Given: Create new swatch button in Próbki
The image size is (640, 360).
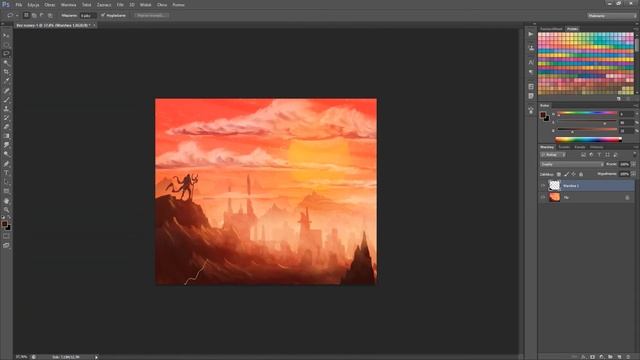Looking at the screenshot, I should pos(619,99).
